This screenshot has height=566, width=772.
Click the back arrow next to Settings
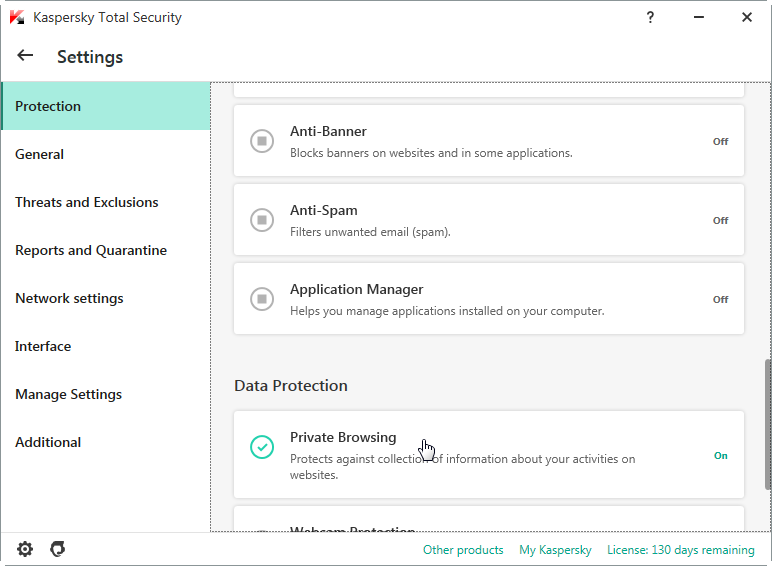pyautogui.click(x=25, y=56)
